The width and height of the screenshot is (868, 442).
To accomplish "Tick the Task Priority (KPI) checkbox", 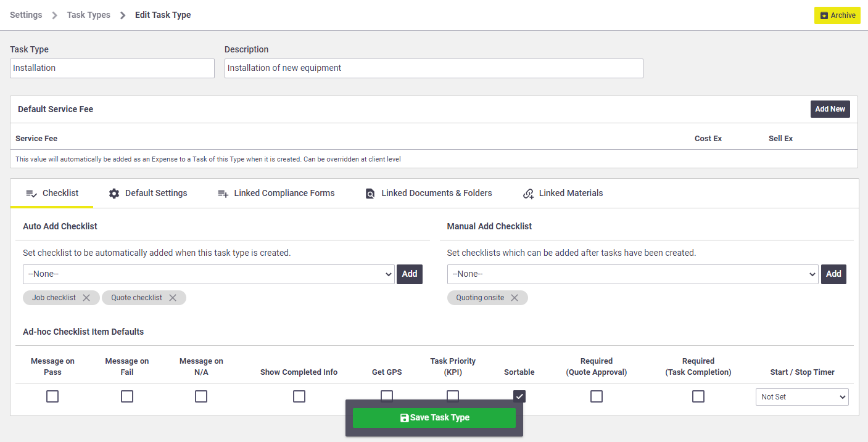I will coord(453,395).
